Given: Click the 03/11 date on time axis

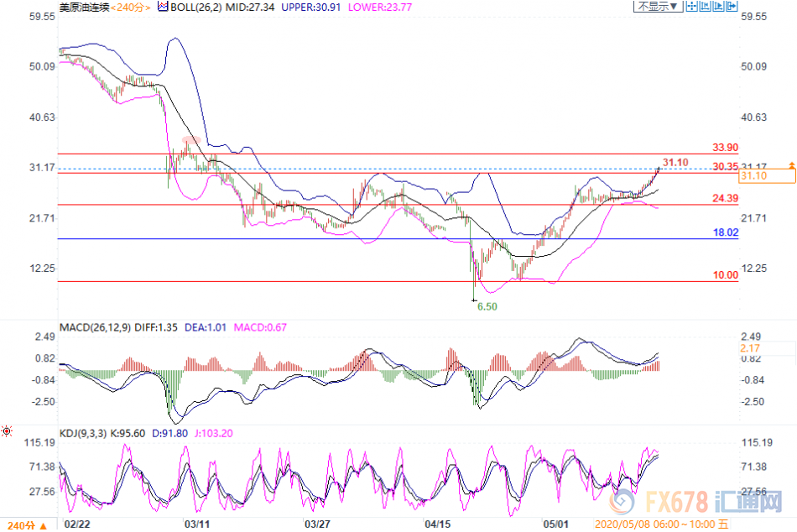Looking at the screenshot, I should point(196,524).
